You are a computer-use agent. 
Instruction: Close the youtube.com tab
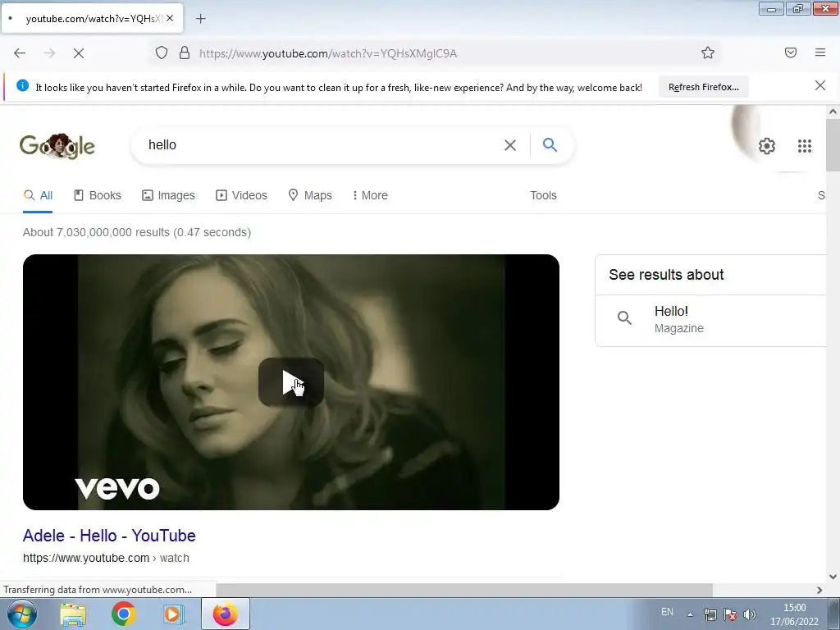point(170,18)
